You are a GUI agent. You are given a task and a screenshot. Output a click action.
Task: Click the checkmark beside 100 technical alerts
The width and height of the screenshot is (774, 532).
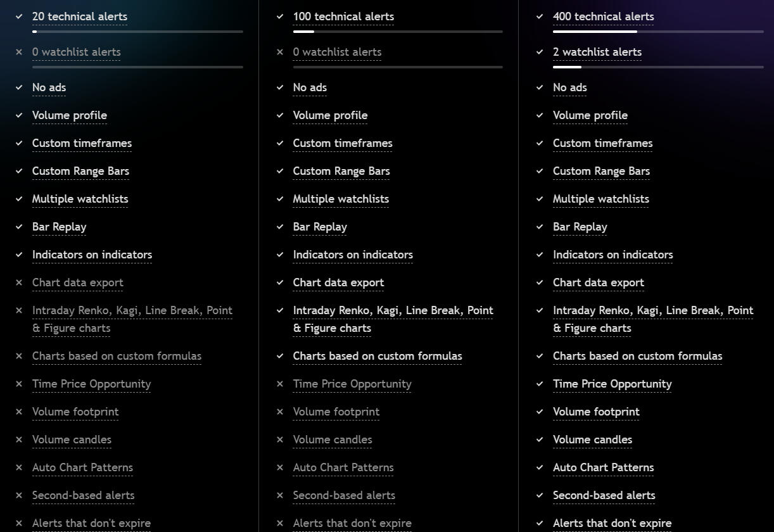pyautogui.click(x=280, y=16)
